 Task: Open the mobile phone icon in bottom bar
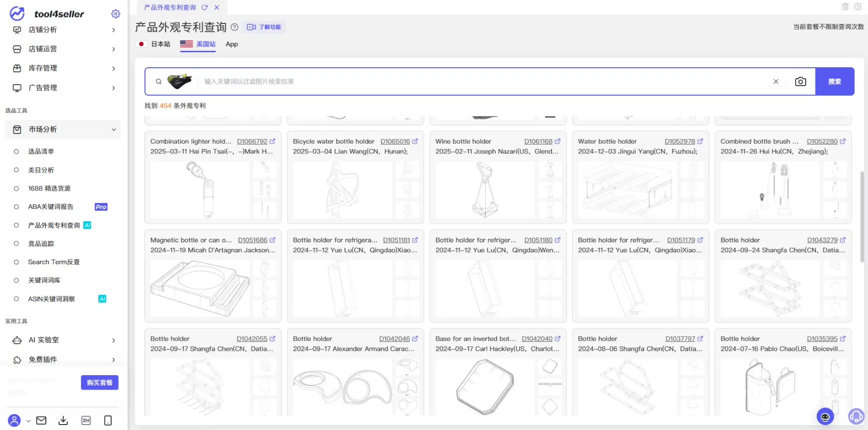pos(108,421)
